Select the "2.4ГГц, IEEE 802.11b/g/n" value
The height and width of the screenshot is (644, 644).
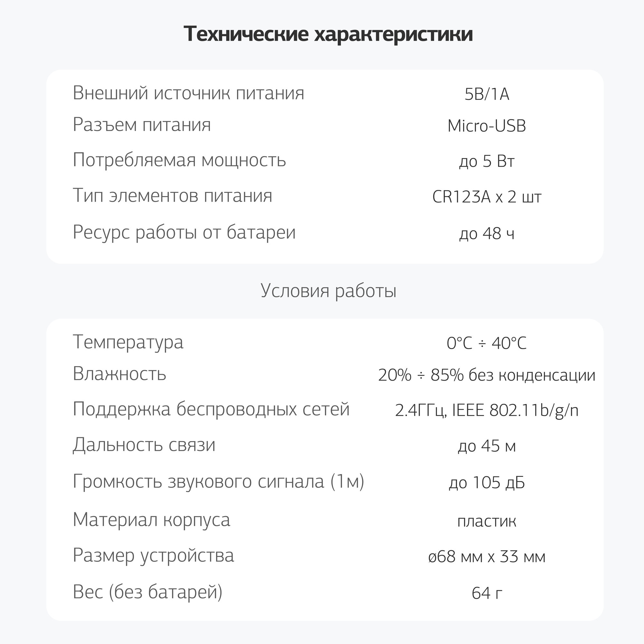487,410
